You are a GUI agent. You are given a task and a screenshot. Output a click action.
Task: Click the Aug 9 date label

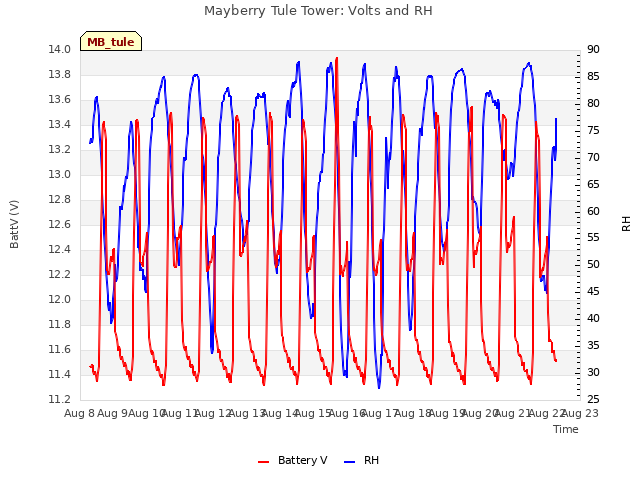point(113,414)
